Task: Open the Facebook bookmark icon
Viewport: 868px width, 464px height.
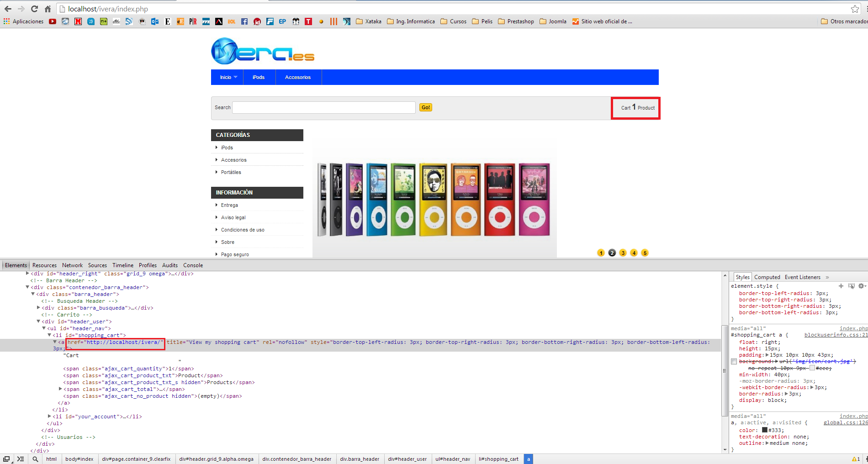Action: click(x=244, y=21)
